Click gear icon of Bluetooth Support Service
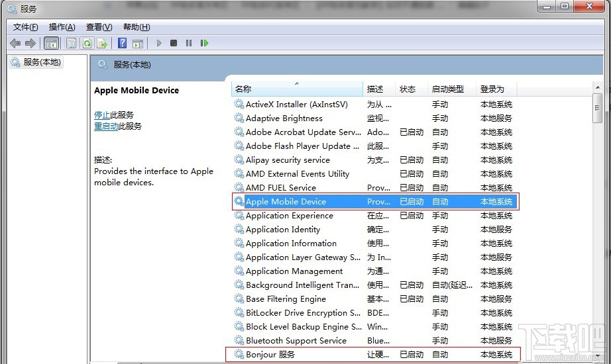Image resolution: width=611 pixels, height=364 pixels. point(239,340)
